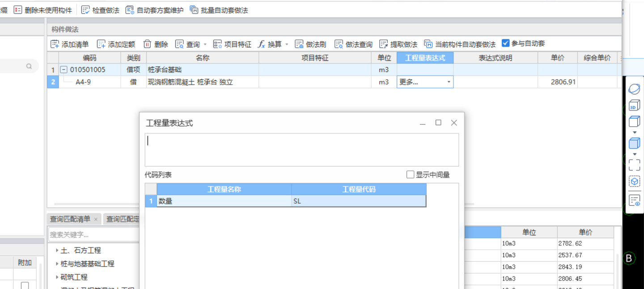The image size is (644, 289).
Task: Click the fx 换算 conversion icon
Action: click(261, 43)
